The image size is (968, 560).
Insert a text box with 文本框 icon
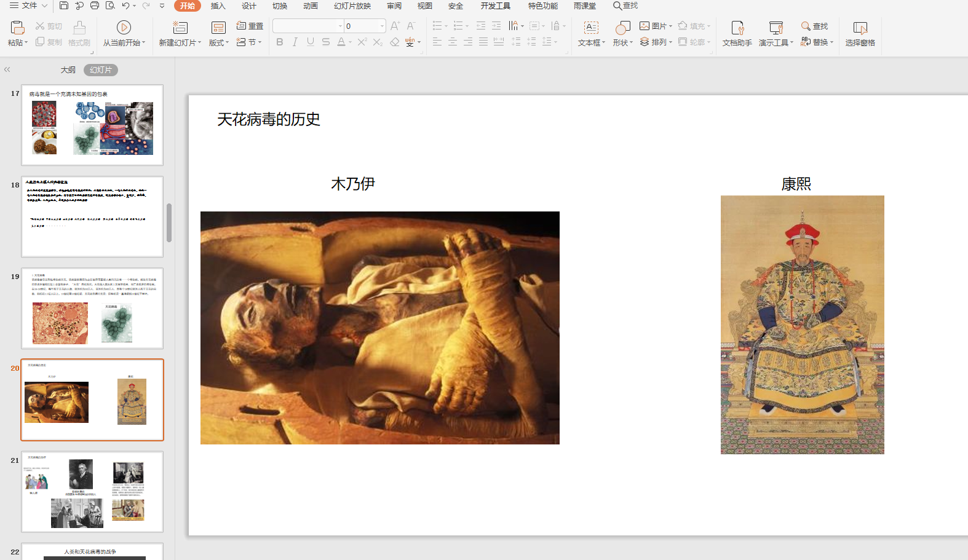[591, 27]
